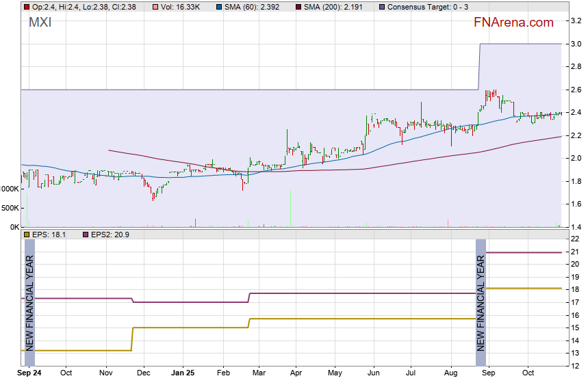Screen dimensions: 588x387
Task: Click the red OHLC price legend swatch
Action: 27,6
